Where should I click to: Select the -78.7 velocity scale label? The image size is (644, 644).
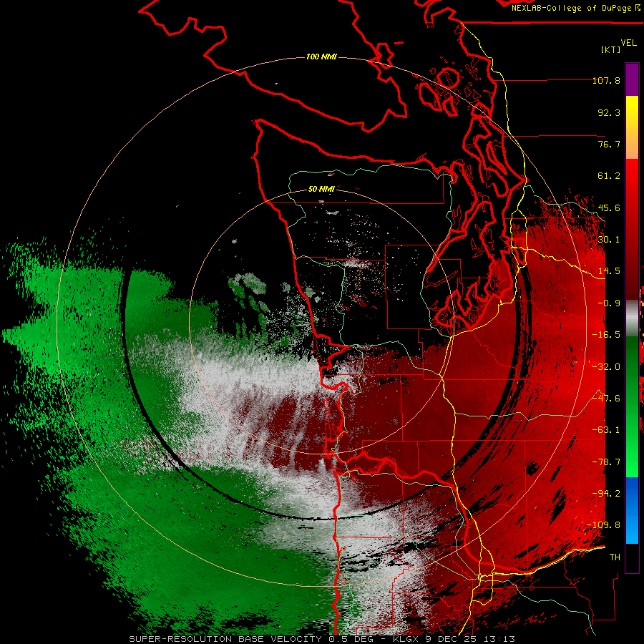coord(606,462)
